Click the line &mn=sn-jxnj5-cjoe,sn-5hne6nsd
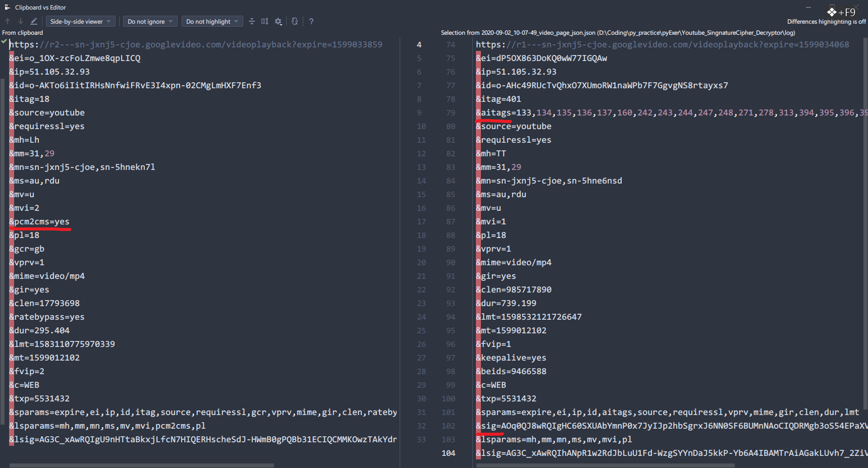868x468 pixels. [549, 181]
